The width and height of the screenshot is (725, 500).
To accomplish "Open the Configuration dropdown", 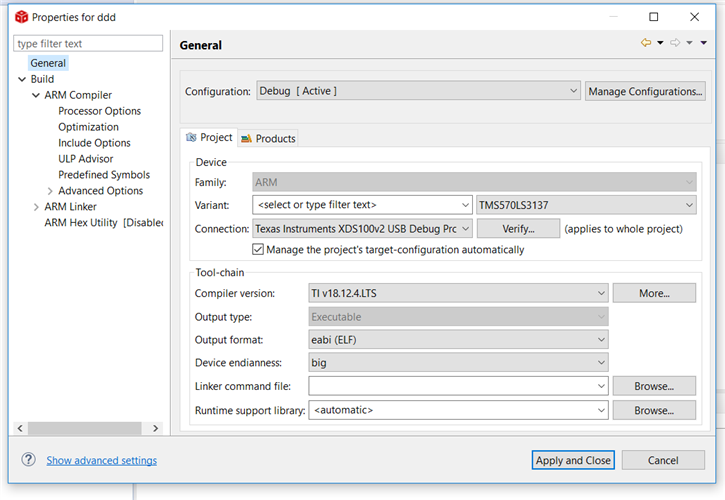I will pyautogui.click(x=418, y=91).
